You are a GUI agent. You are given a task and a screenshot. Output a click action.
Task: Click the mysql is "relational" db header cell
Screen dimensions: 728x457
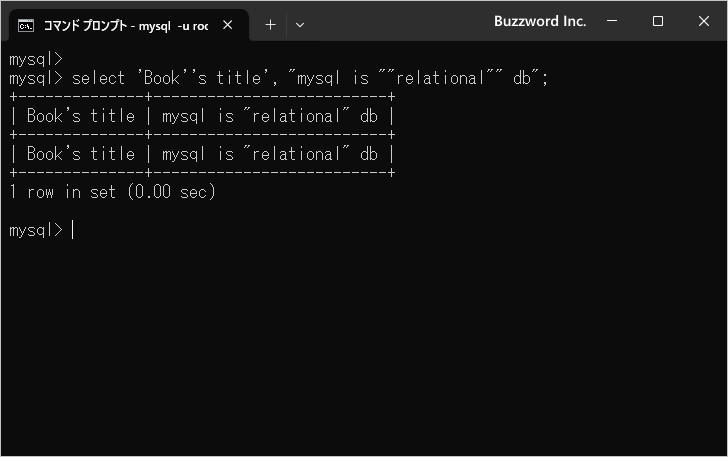270,116
